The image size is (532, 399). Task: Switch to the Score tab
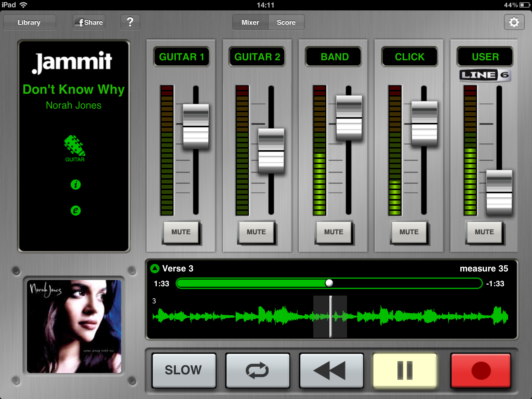tap(286, 22)
